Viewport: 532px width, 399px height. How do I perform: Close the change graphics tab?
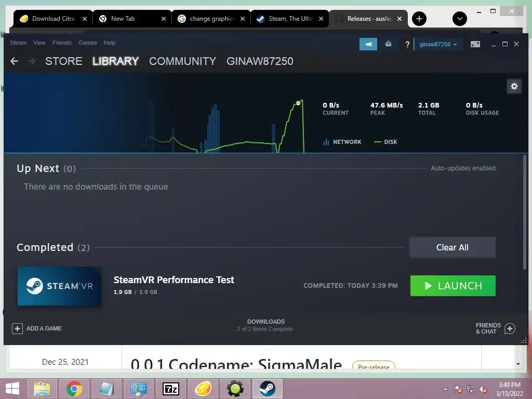[x=243, y=19]
